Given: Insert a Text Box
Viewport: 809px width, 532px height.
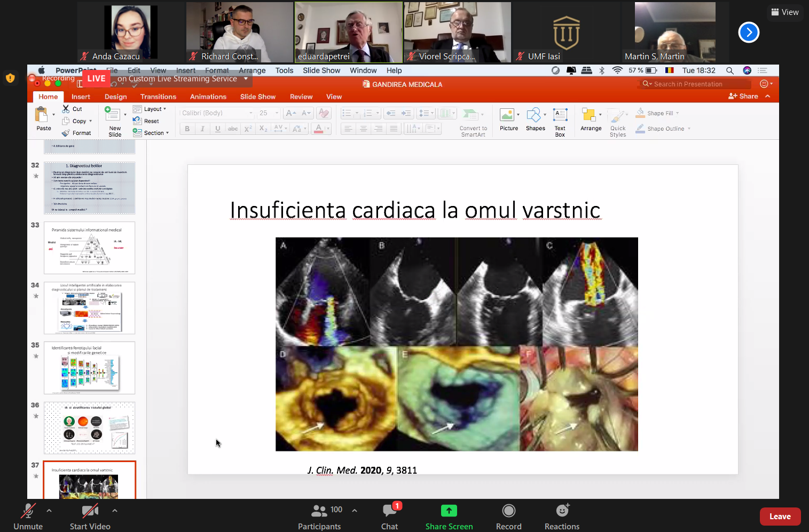Looking at the screenshot, I should click(560, 115).
